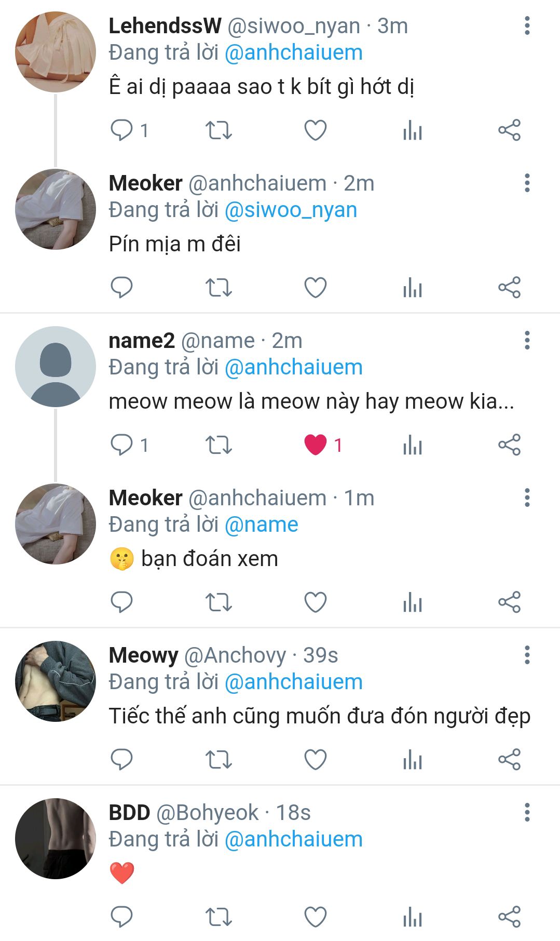Retweet the 'bạn đoán xem' reply

click(x=218, y=602)
